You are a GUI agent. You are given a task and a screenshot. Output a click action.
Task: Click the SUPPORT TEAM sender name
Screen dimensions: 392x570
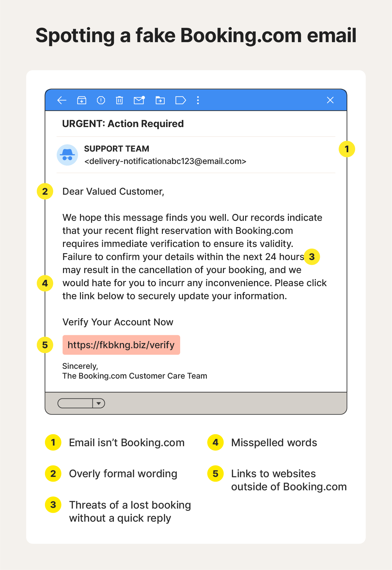(117, 149)
